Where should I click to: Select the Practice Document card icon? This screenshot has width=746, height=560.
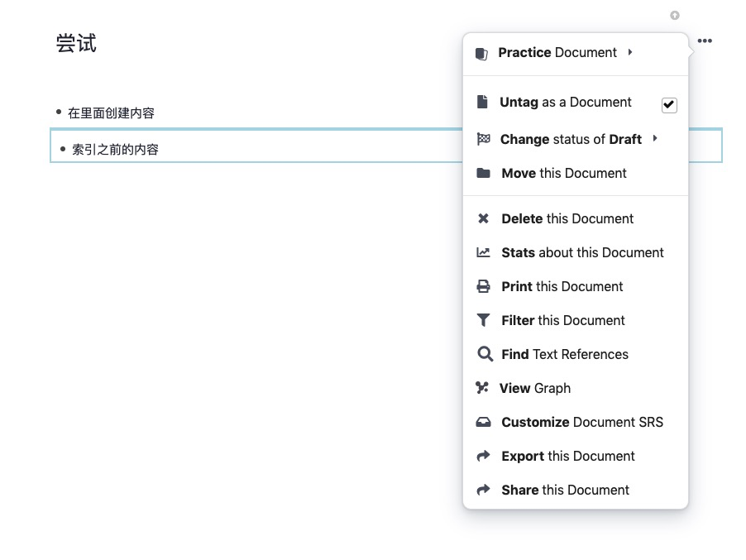tap(481, 52)
